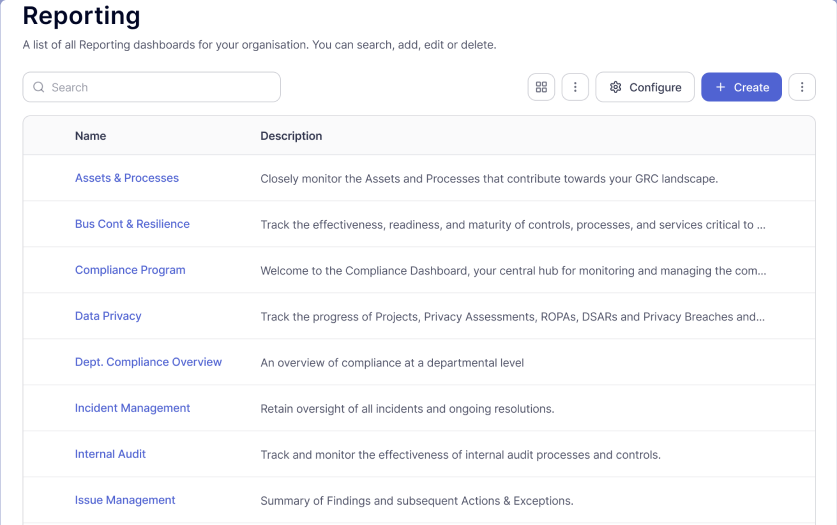This screenshot has width=837, height=525.
Task: Click the gear icon in Configure
Action: 616,87
